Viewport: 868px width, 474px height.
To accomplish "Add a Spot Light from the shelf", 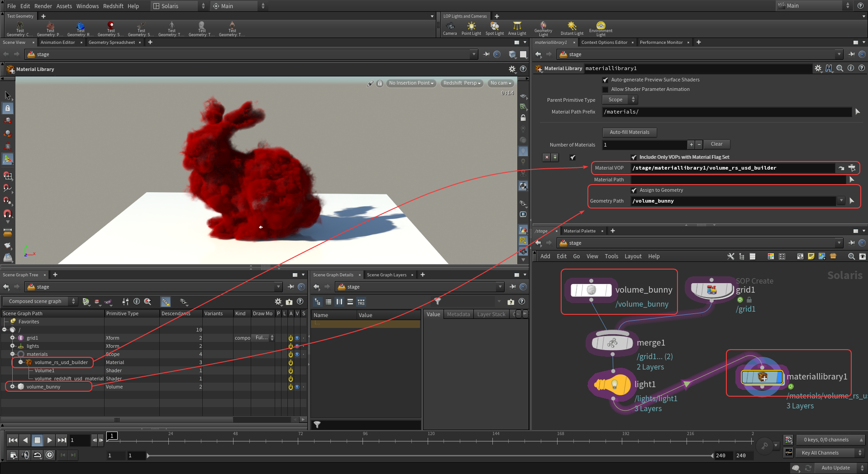I will (494, 28).
